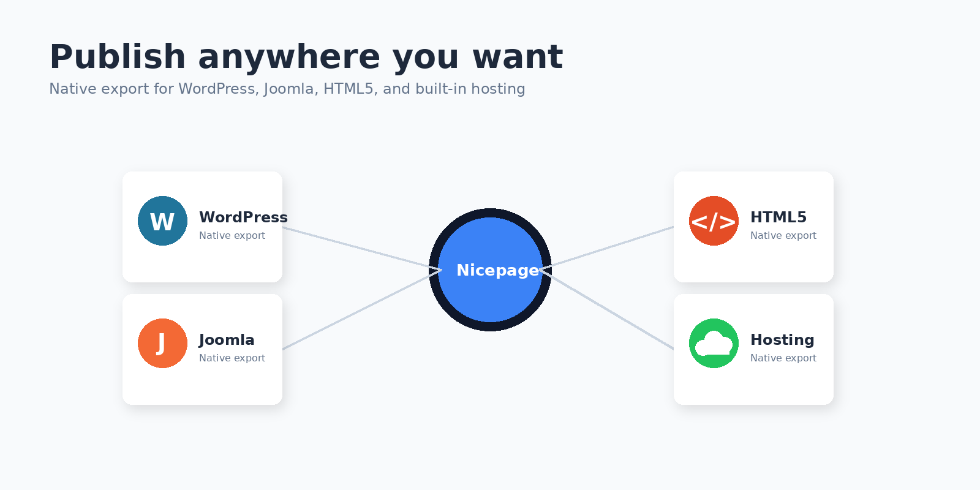Click Native export text under Joomla

(x=232, y=358)
